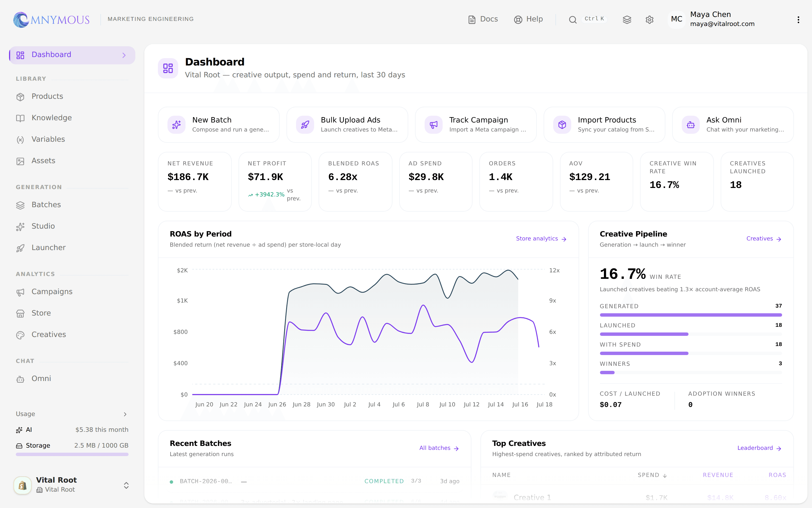Open the Docs page
The height and width of the screenshot is (508, 812).
click(x=483, y=19)
